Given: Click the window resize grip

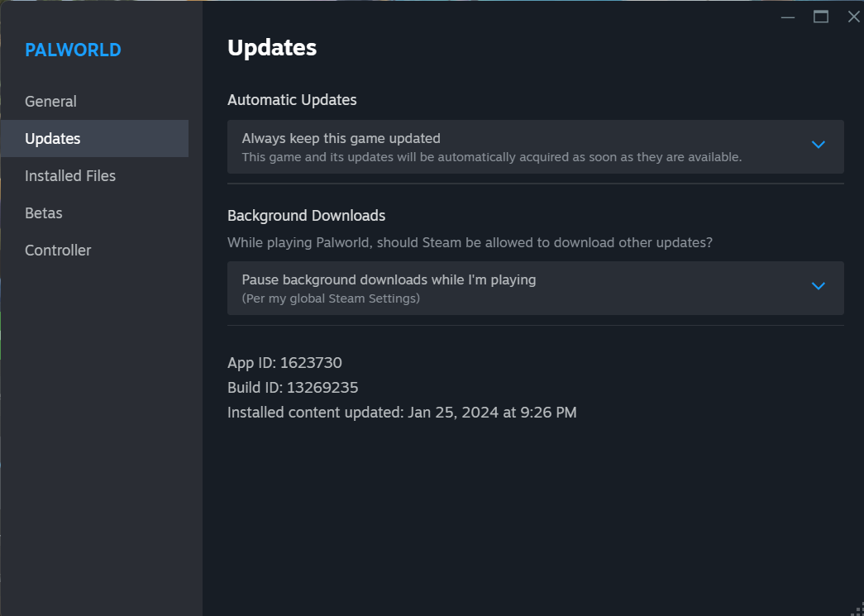Looking at the screenshot, I should tap(860, 612).
